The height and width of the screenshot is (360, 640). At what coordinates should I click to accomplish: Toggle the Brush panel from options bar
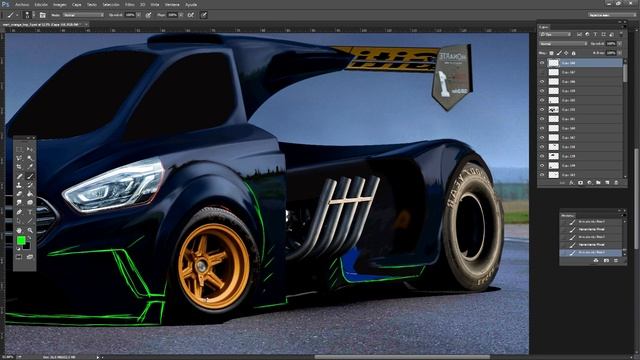coord(42,16)
